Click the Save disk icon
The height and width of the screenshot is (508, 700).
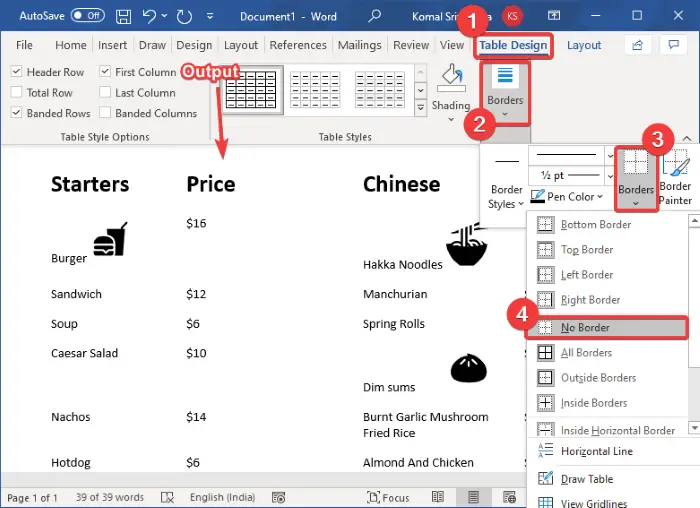pos(124,17)
